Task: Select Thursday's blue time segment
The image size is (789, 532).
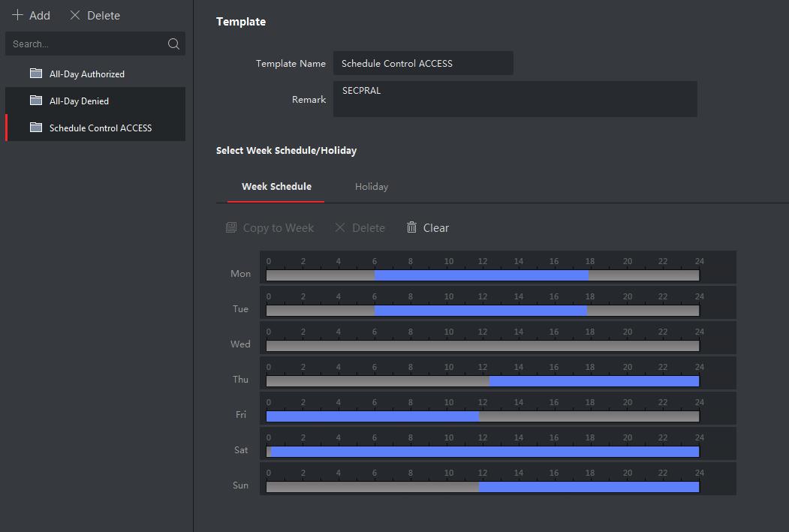Action: 593,381
